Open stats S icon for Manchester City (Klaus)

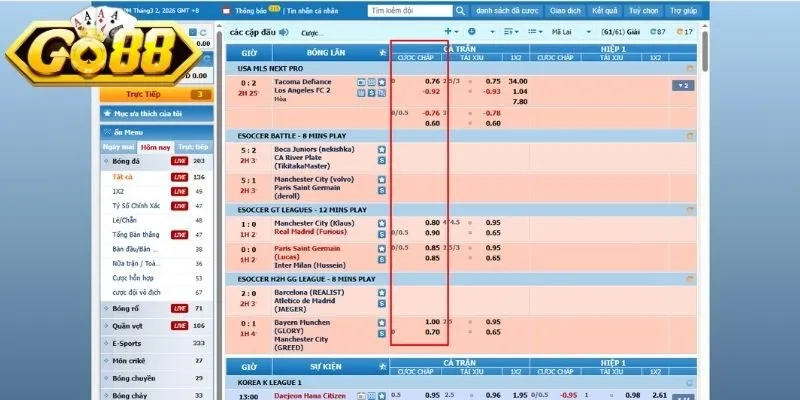click(x=382, y=234)
